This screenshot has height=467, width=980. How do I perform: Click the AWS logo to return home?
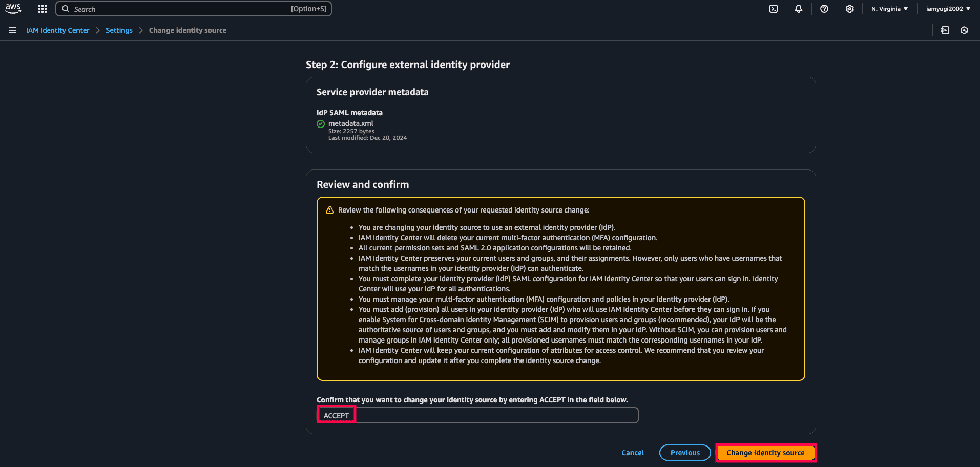12,8
